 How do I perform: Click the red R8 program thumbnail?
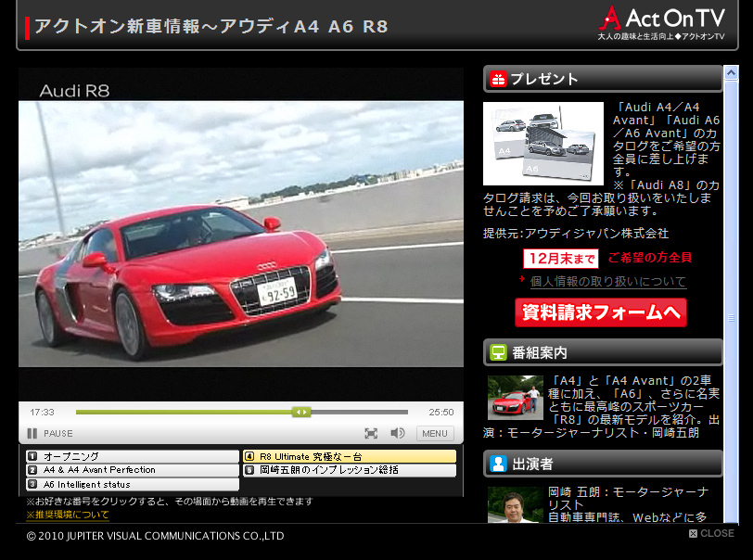516,398
